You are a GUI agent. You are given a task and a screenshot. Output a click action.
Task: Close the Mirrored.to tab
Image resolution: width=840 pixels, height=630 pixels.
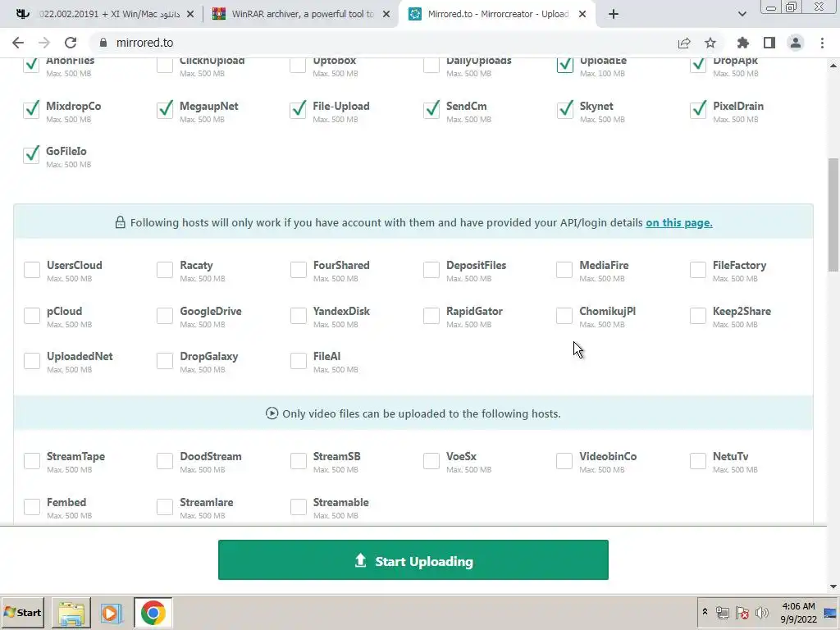(x=582, y=15)
